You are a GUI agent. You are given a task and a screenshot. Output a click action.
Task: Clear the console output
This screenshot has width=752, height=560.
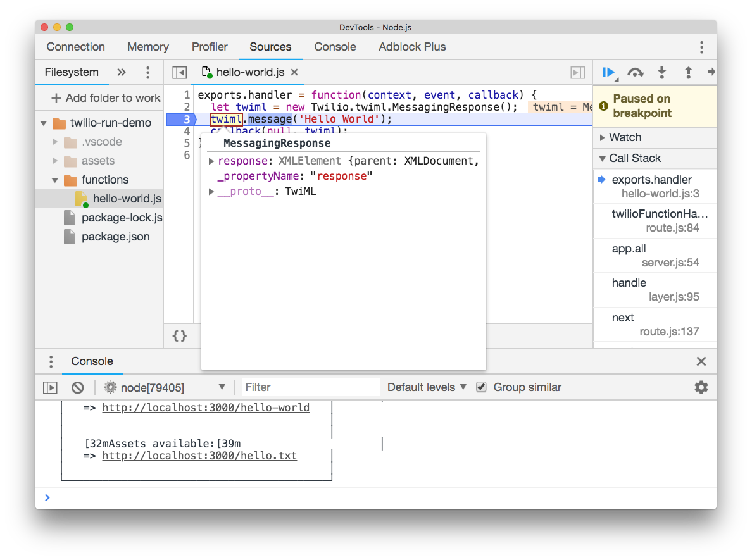point(78,387)
